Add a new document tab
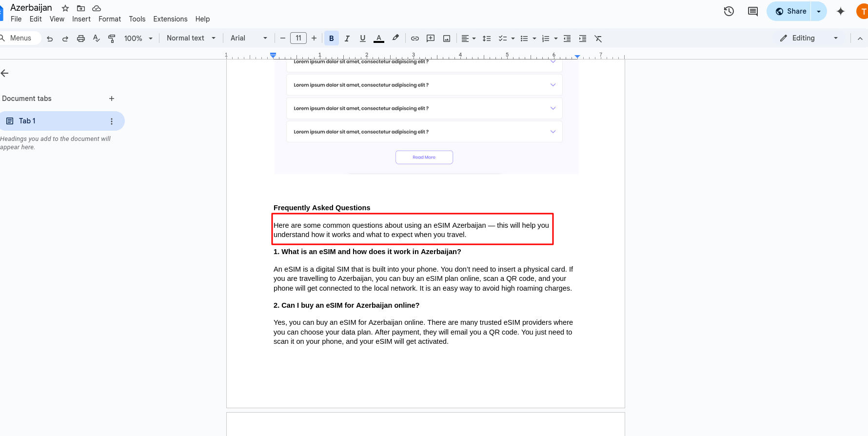The height and width of the screenshot is (436, 868). pyautogui.click(x=112, y=99)
